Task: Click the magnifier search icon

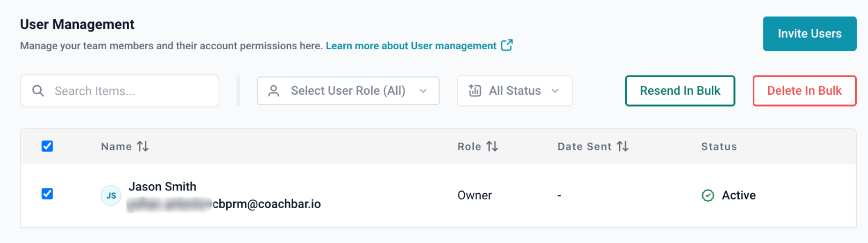Action: tap(38, 91)
